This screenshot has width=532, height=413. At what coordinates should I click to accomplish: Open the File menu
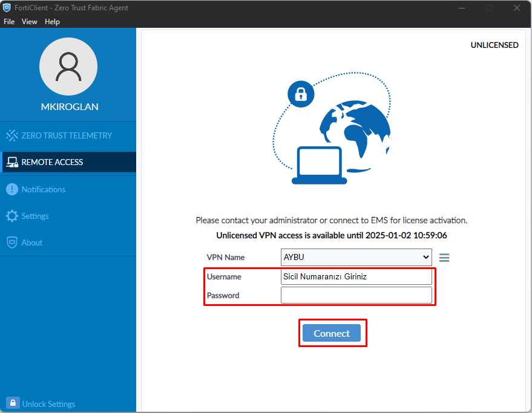pyautogui.click(x=9, y=22)
